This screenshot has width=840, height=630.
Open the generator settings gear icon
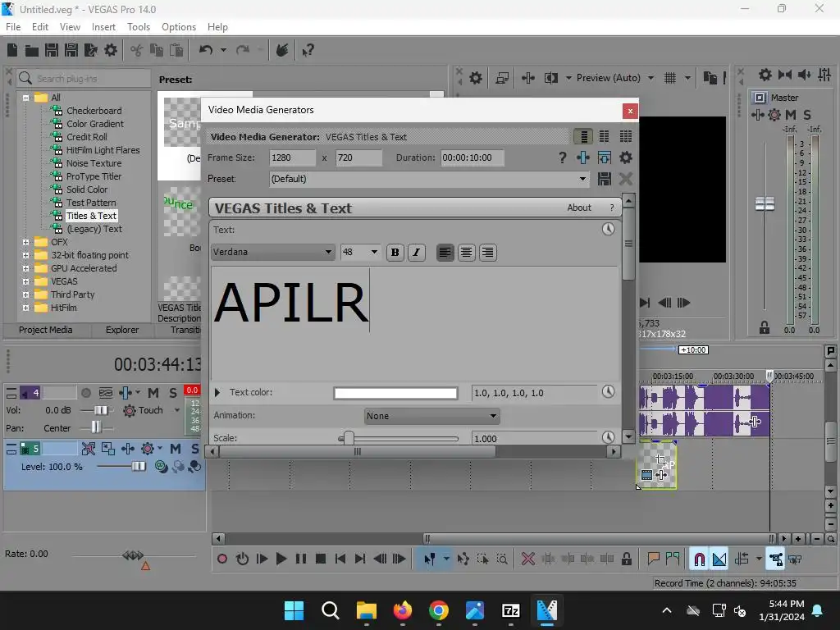click(x=626, y=157)
